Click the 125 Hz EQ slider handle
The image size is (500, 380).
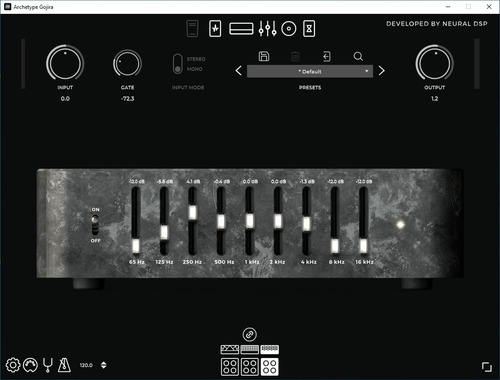point(164,232)
